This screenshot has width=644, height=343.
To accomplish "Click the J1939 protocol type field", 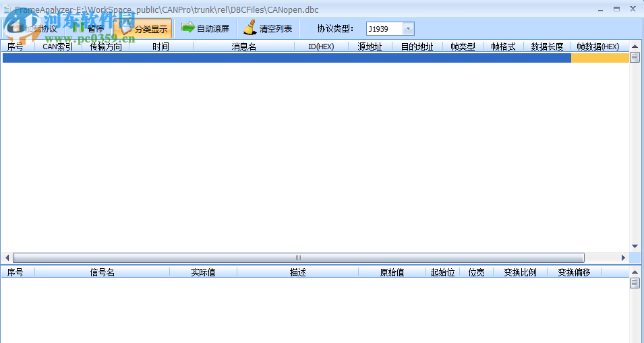I will (384, 29).
